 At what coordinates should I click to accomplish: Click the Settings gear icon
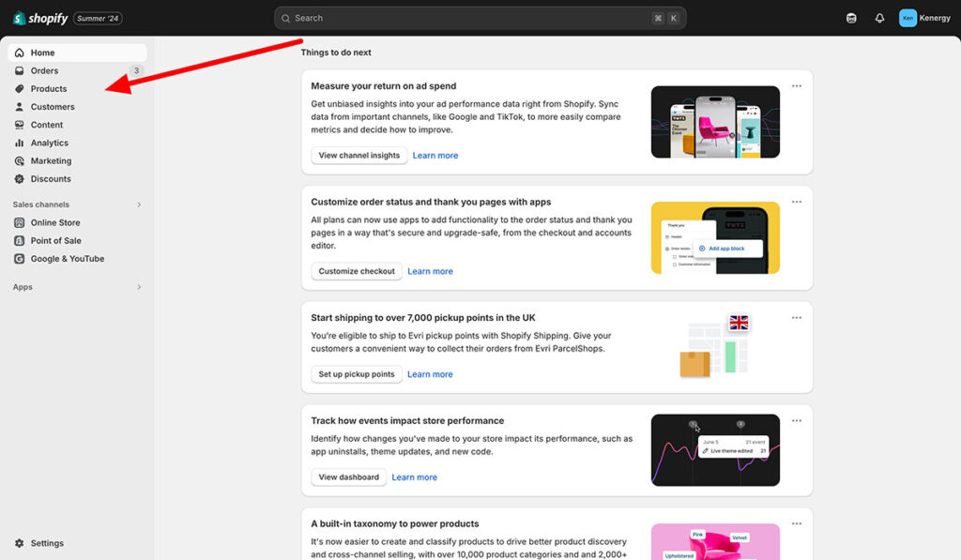[x=20, y=543]
